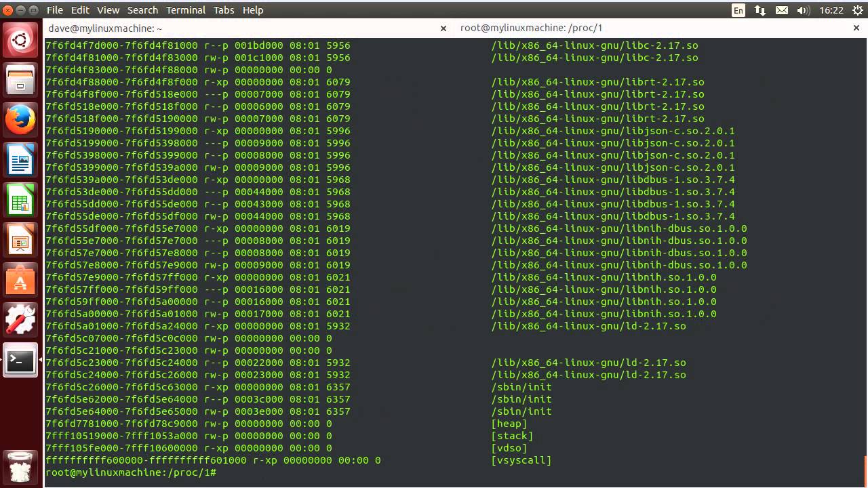Open the 16:22 clock indicator
868x488 pixels.
pyautogui.click(x=831, y=10)
